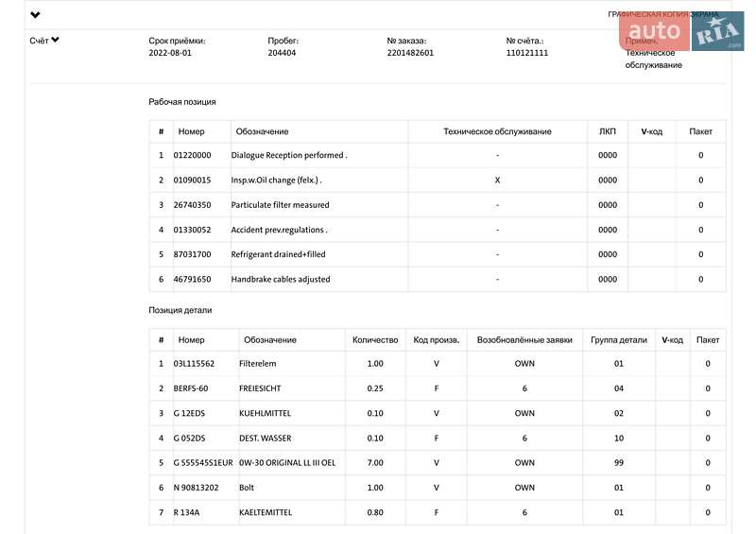Click the FREIESICHT part name
The width and height of the screenshot is (756, 534).
point(260,388)
